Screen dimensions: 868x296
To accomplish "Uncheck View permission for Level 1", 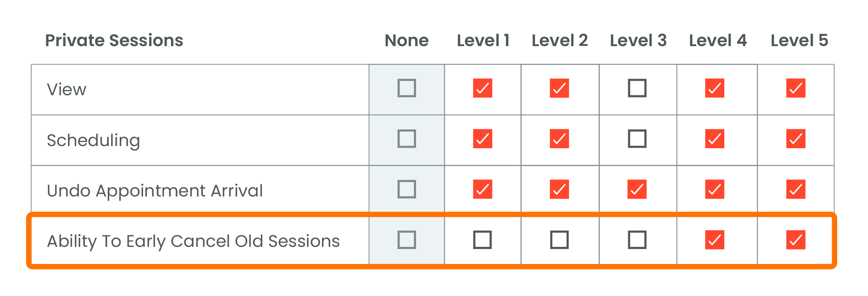I will point(482,88).
